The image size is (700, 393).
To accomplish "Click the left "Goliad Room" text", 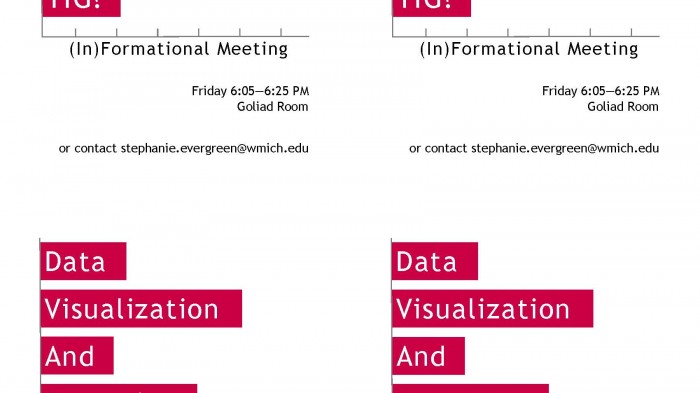I will tap(273, 107).
